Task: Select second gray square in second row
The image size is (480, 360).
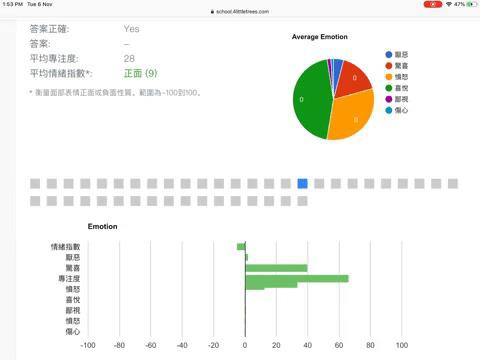Action: pyautogui.click(x=52, y=201)
